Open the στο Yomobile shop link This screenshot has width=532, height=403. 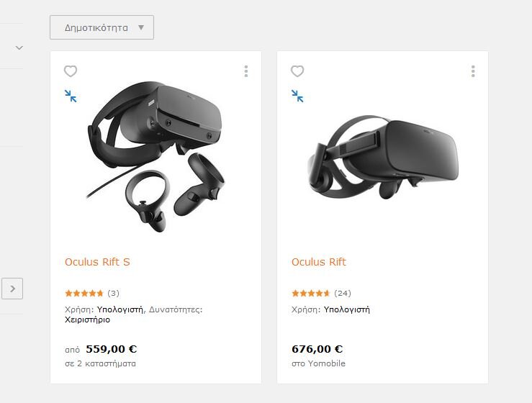click(x=319, y=363)
